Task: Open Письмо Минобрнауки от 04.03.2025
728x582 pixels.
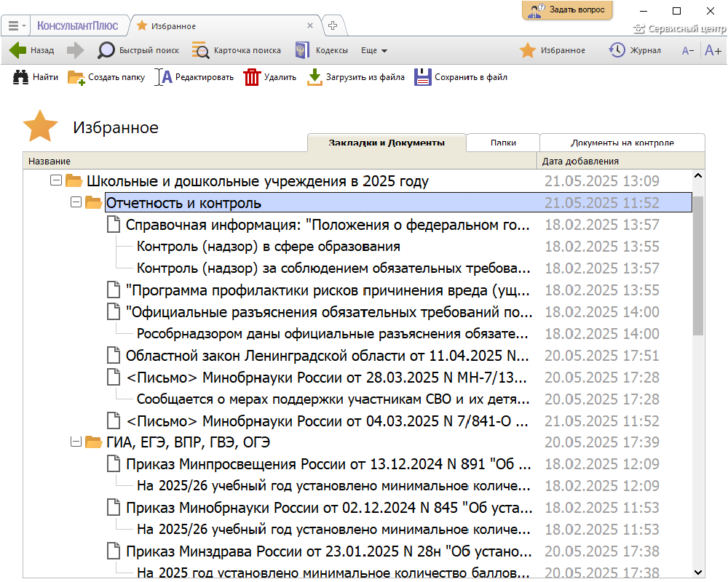Action: click(x=327, y=421)
